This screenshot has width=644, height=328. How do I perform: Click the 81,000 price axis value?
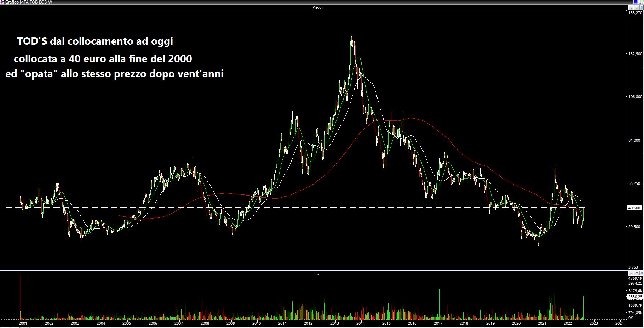(634, 140)
